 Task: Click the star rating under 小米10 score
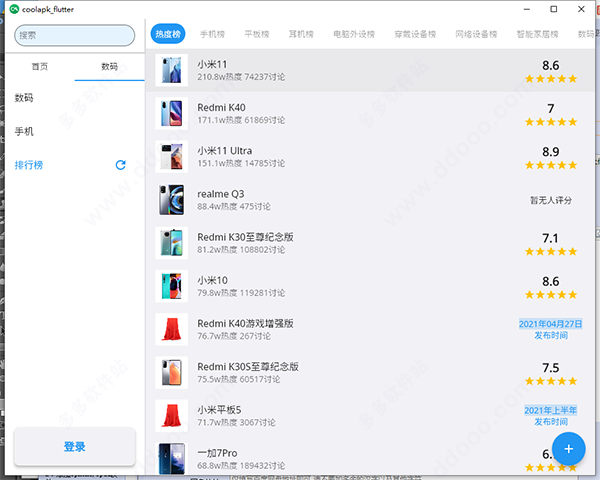click(551, 295)
